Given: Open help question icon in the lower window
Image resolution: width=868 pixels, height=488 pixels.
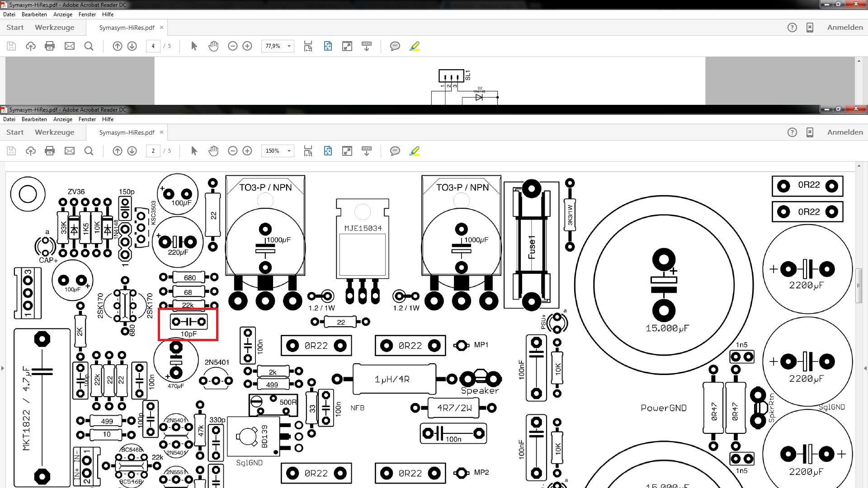Looking at the screenshot, I should [792, 132].
